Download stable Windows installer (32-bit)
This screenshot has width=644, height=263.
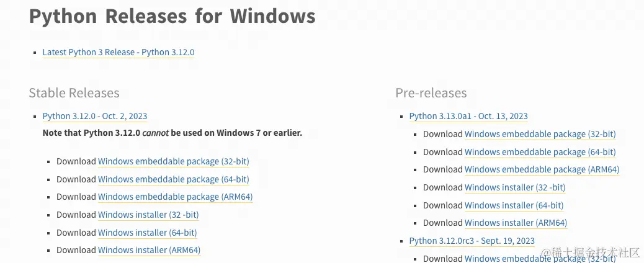[x=148, y=215]
